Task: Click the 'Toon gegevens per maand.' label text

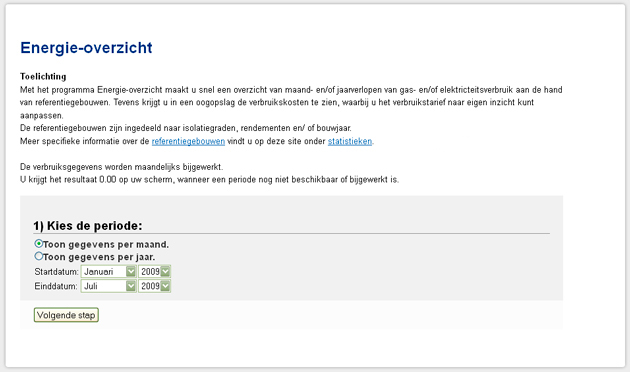Action: (x=106, y=245)
